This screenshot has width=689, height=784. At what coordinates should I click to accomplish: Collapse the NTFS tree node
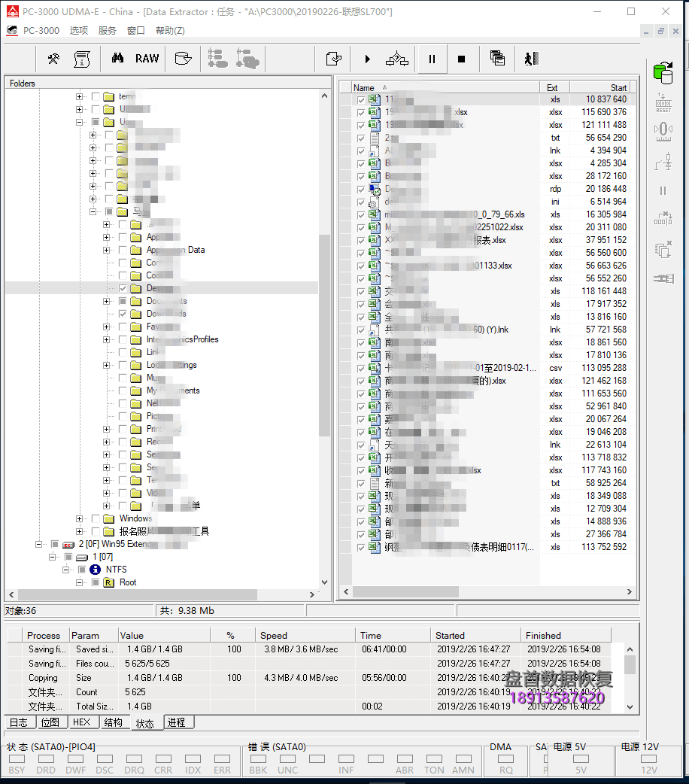tap(65, 570)
